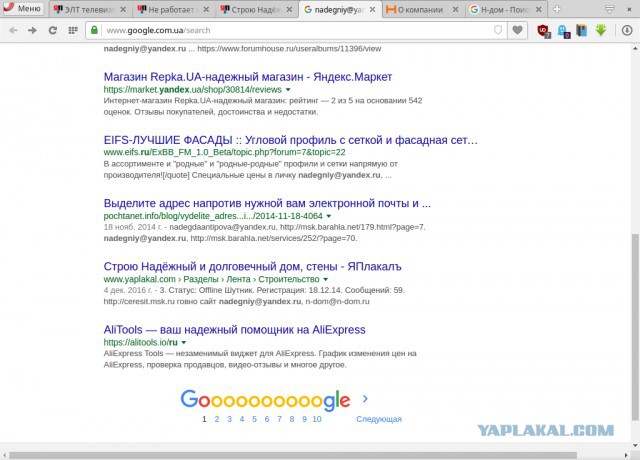Click the horizontal scrollbar right arrow

click(x=626, y=455)
